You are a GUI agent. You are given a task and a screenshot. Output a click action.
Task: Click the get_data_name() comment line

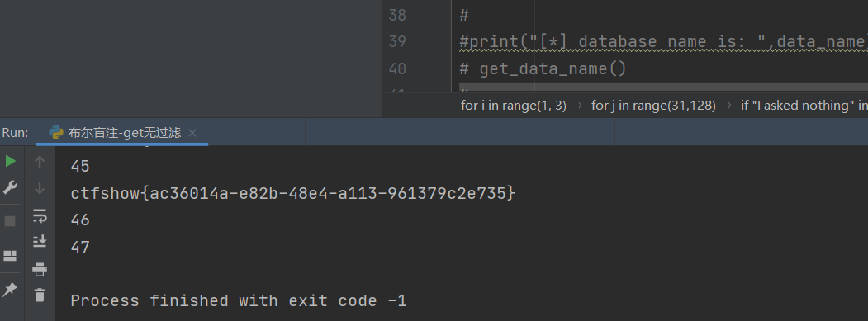(543, 68)
